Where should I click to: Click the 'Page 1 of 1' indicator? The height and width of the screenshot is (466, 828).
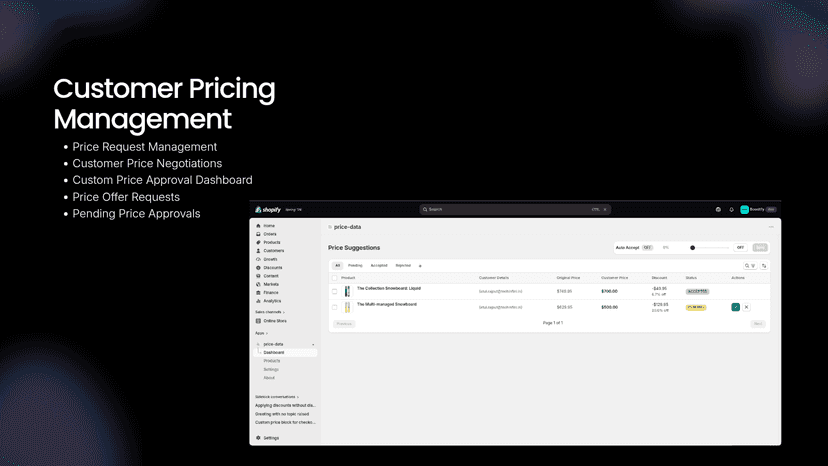point(553,323)
